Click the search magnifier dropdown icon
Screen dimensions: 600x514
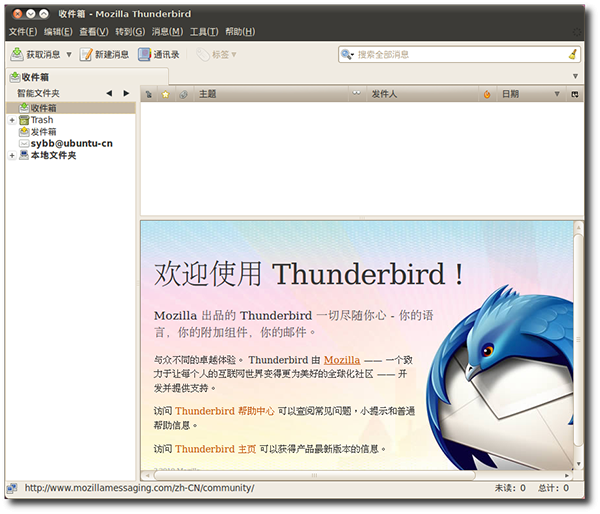(x=347, y=54)
